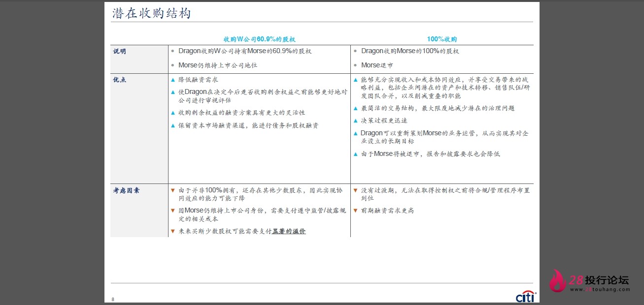644x305 pixels.
Task: Click the bullet beginning "使Dragon在决定今后是否收购剩余权益"
Action: coord(263,96)
